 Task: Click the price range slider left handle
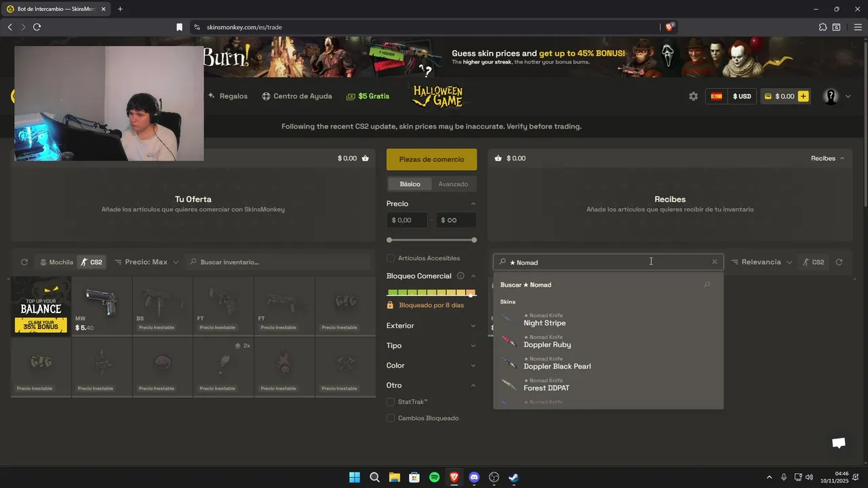[389, 240]
